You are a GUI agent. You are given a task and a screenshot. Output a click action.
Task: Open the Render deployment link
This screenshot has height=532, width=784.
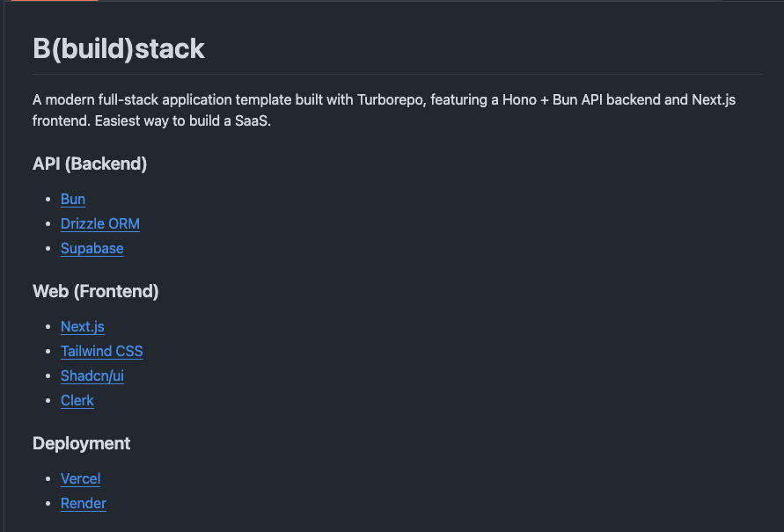pos(84,503)
